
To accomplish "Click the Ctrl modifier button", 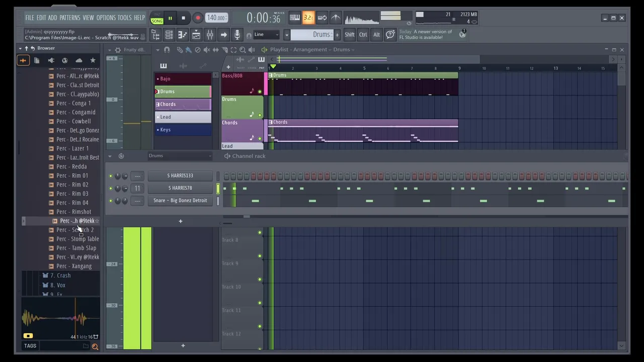I will tap(363, 35).
